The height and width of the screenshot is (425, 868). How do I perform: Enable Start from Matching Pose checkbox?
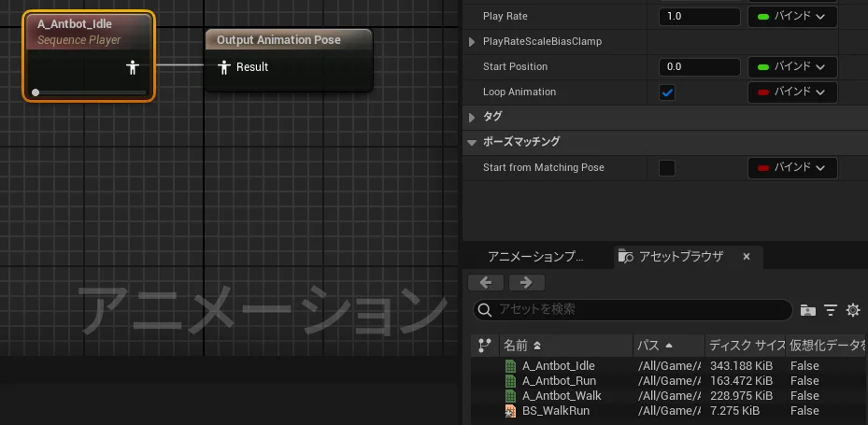click(x=667, y=168)
